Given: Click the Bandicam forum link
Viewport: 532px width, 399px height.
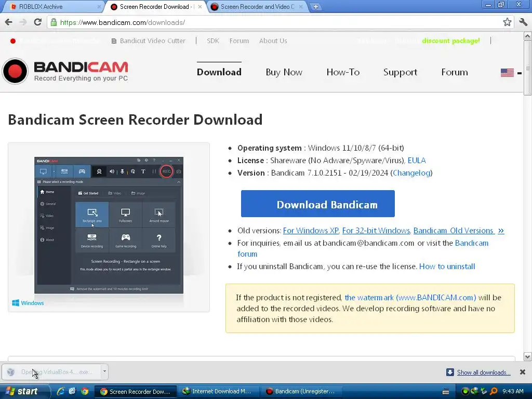Looking at the screenshot, I should 472,243.
